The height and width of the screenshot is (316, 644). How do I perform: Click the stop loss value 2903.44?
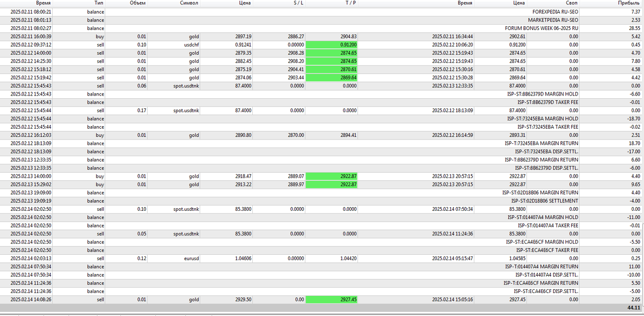tap(296, 78)
